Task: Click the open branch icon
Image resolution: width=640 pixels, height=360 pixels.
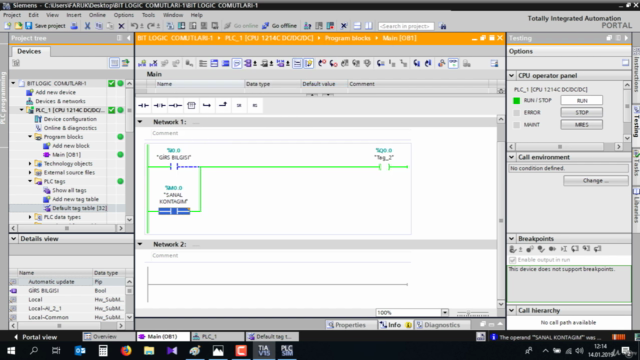Action: pos(207,105)
